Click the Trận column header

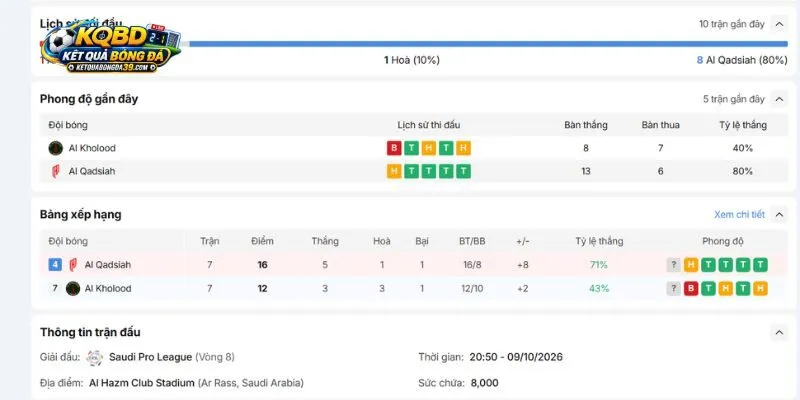(210, 241)
